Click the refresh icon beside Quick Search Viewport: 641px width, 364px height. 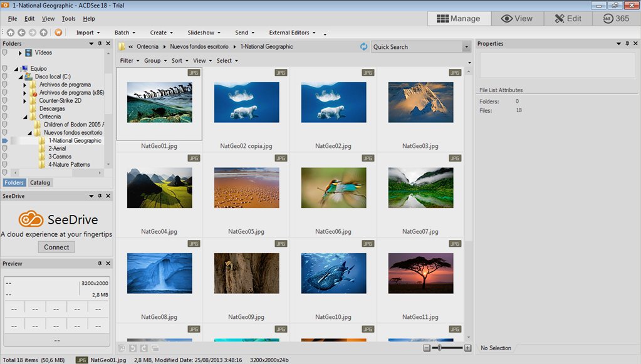pyautogui.click(x=364, y=47)
